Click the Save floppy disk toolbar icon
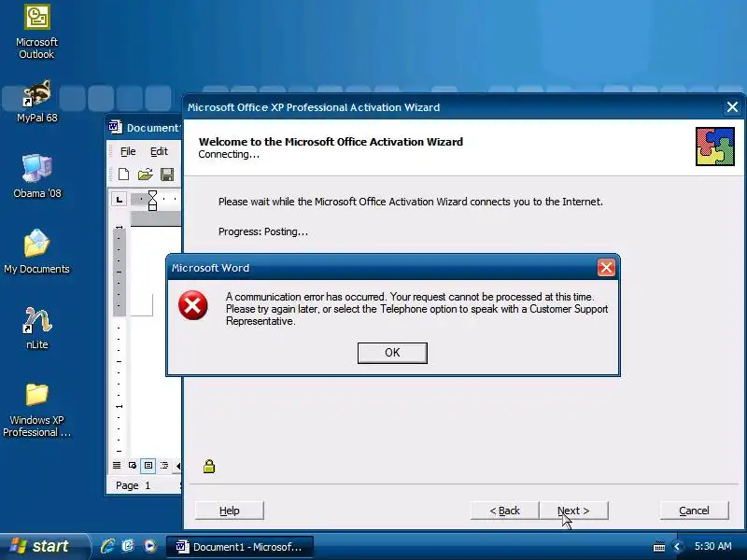Screen dimensions: 747x560 tap(167, 175)
